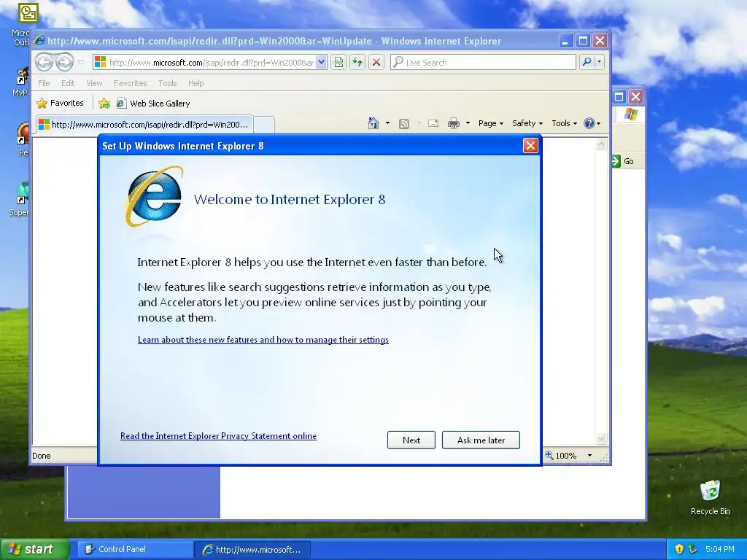Open the Safety command bar menu

click(527, 123)
